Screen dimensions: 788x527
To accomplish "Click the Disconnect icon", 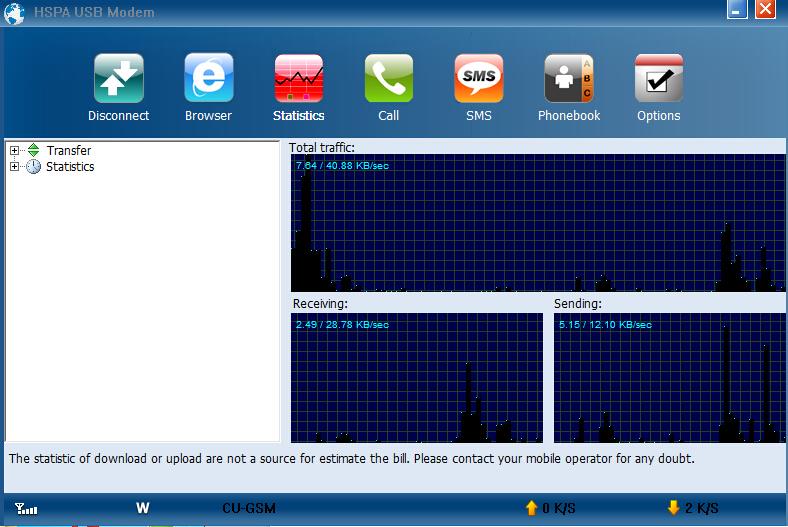I will (x=119, y=78).
